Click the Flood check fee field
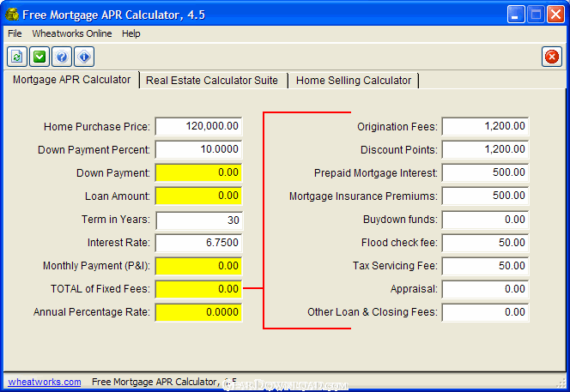570x392 pixels. 485,243
